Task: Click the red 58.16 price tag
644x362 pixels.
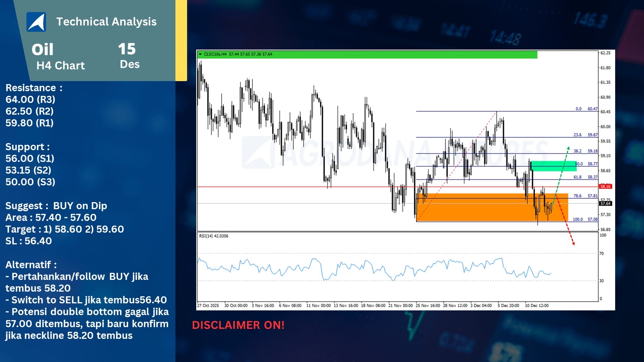Action: (x=605, y=186)
